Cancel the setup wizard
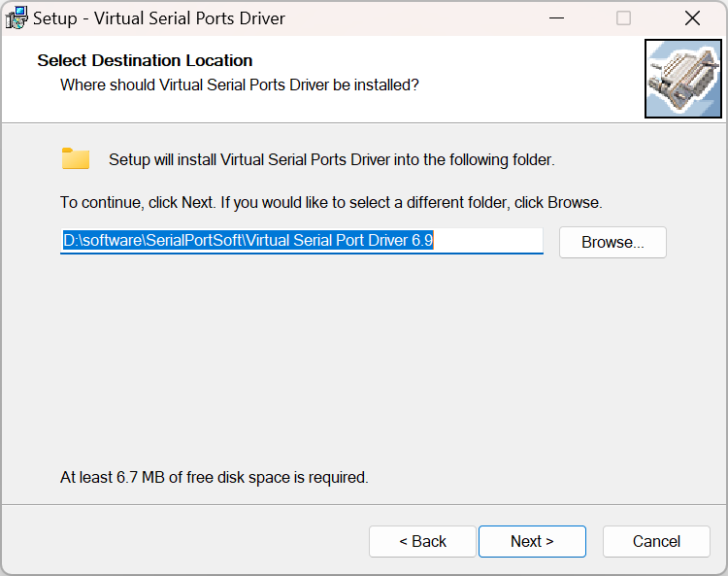This screenshot has height=576, width=728. click(656, 541)
